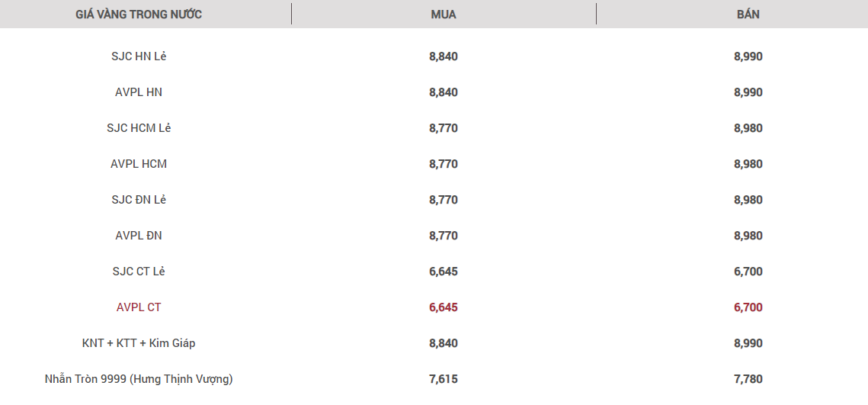Viewport: 868px width, 405px height.
Task: Click the SJC HCM Lẻ row label
Action: click(139, 128)
